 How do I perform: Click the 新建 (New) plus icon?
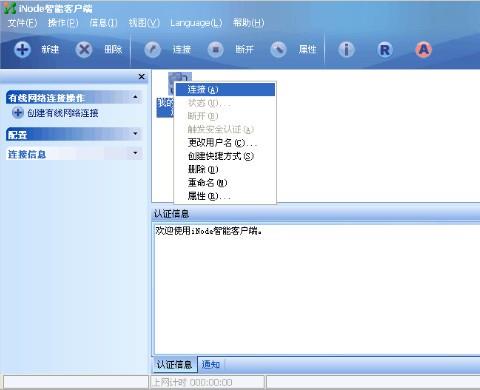(x=22, y=50)
